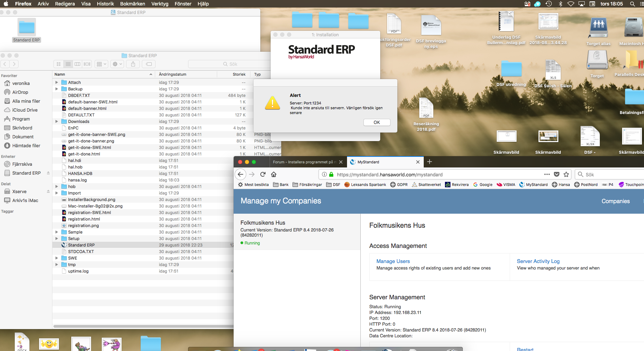Screen dimensions: 644x351
Task: Switch Finder to cover flow view
Action: click(x=87, y=64)
